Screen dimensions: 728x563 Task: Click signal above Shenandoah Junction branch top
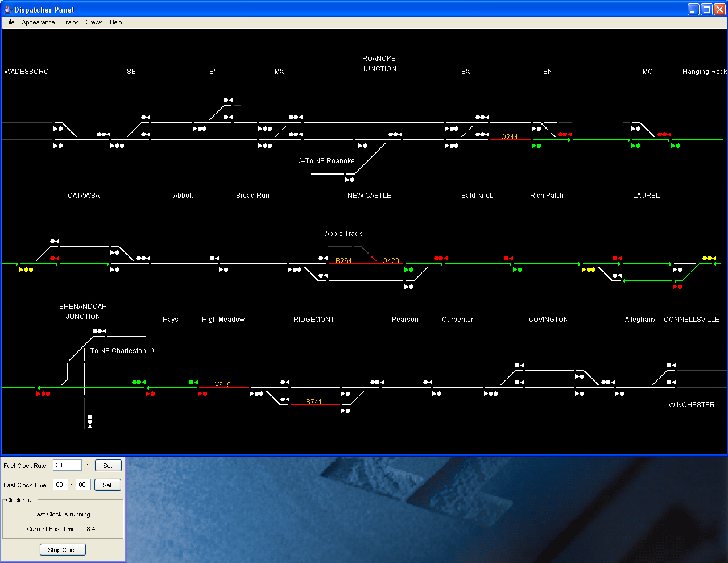(x=100, y=331)
